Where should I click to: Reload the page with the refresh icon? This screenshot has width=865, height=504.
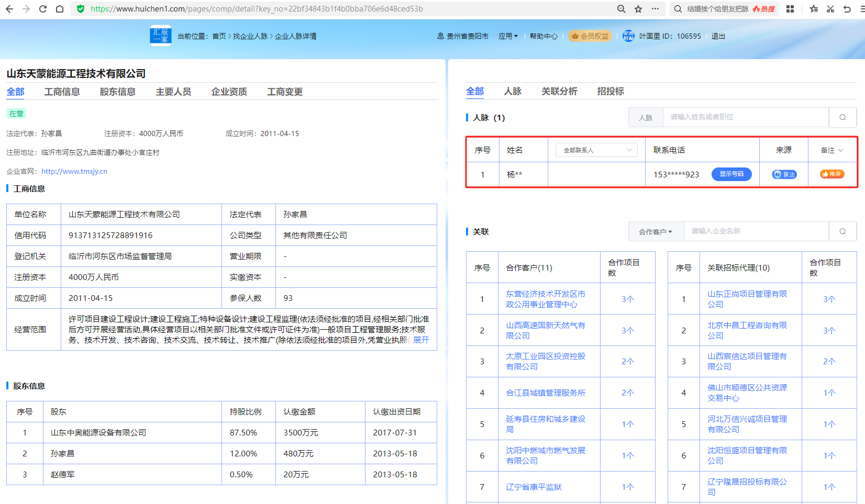point(43,9)
